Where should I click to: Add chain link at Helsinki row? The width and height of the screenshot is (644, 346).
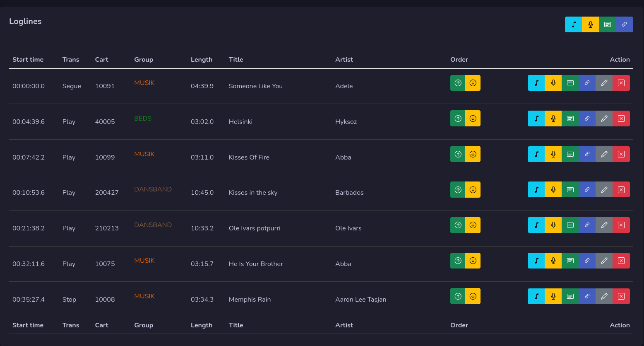tap(587, 119)
